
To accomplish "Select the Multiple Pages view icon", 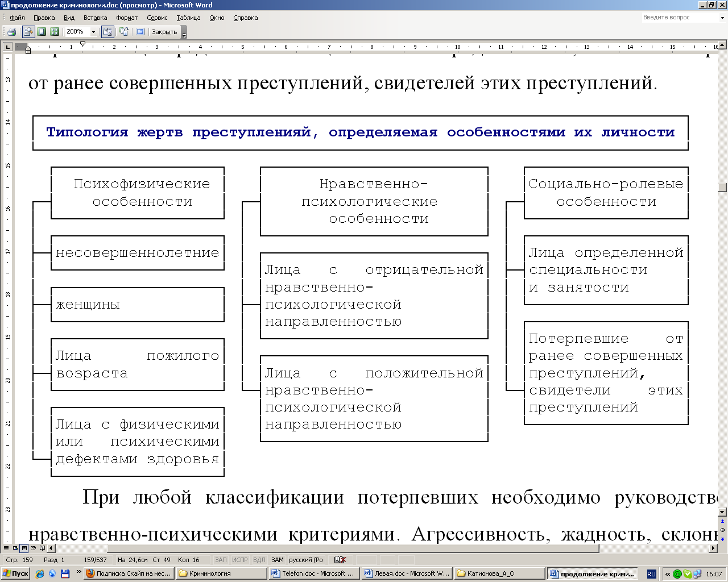I will pyautogui.click(x=54, y=31).
